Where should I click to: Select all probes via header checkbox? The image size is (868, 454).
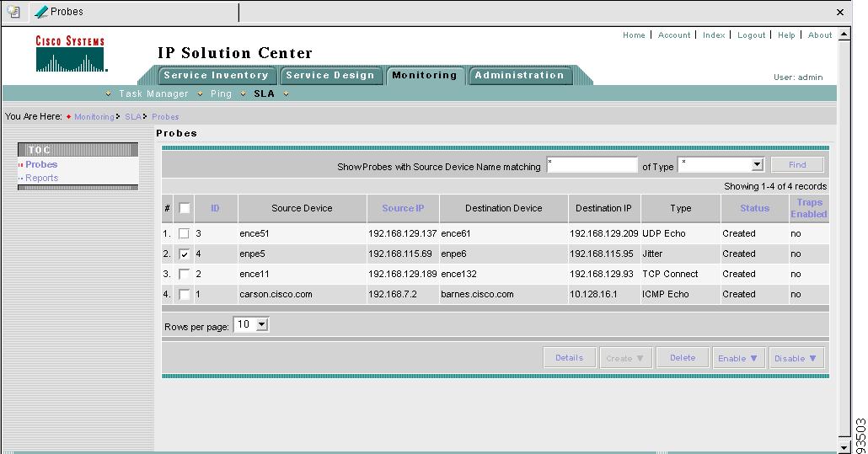[x=185, y=208]
